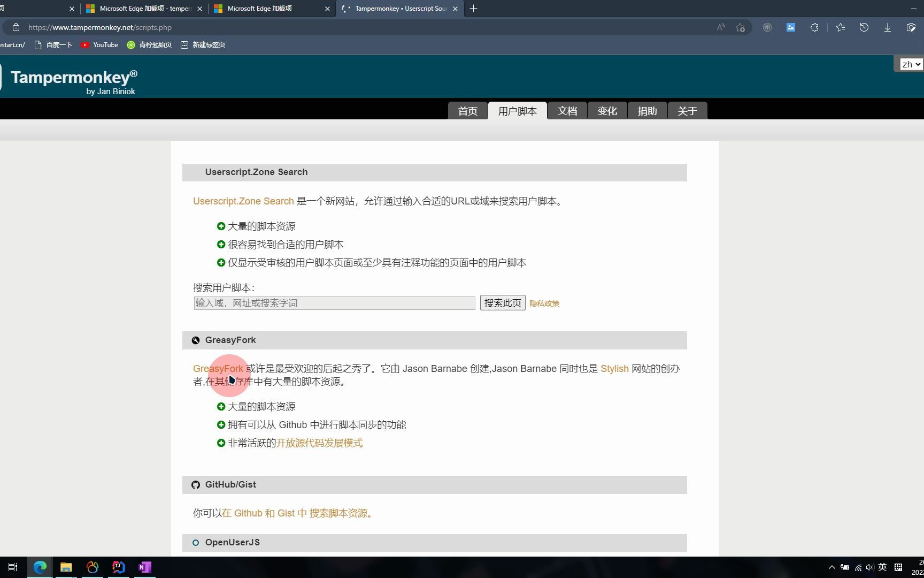Open Github 和 Gist 搜索脚本资源 link
This screenshot has width=924, height=578.
[297, 513]
